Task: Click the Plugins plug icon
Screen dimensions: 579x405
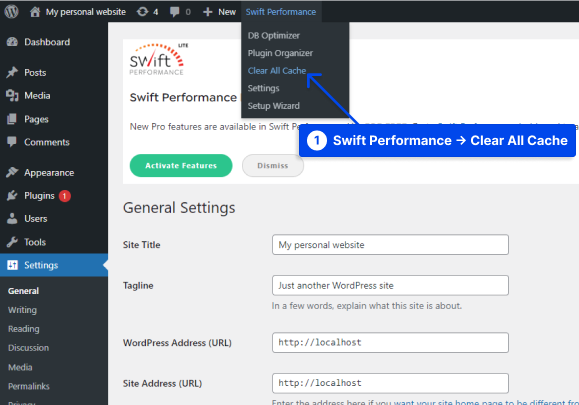Action: 12,196
